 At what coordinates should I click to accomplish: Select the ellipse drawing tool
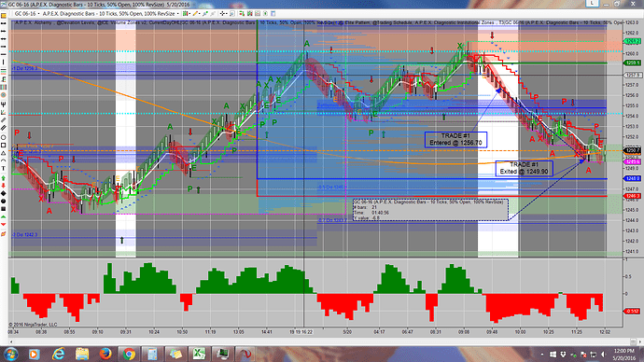click(4, 137)
